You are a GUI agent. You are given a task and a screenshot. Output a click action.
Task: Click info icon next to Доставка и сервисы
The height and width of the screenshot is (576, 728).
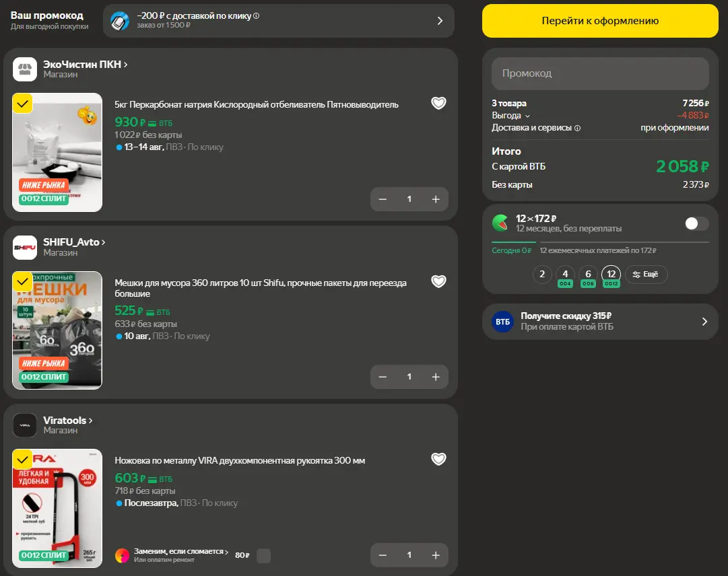[x=578, y=128]
